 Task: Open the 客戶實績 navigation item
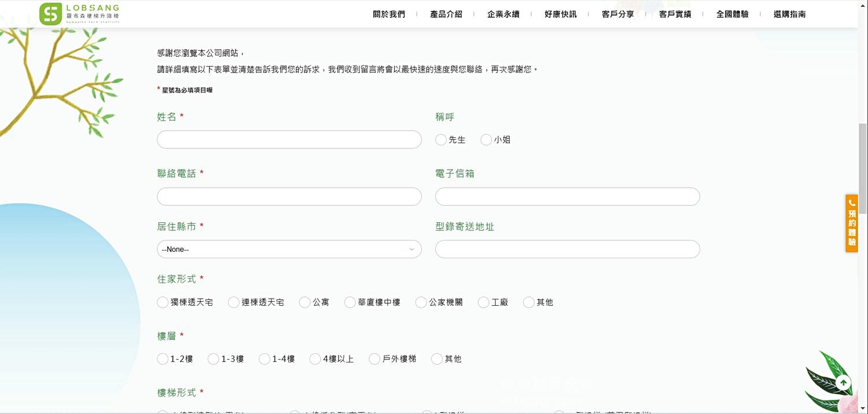(675, 14)
